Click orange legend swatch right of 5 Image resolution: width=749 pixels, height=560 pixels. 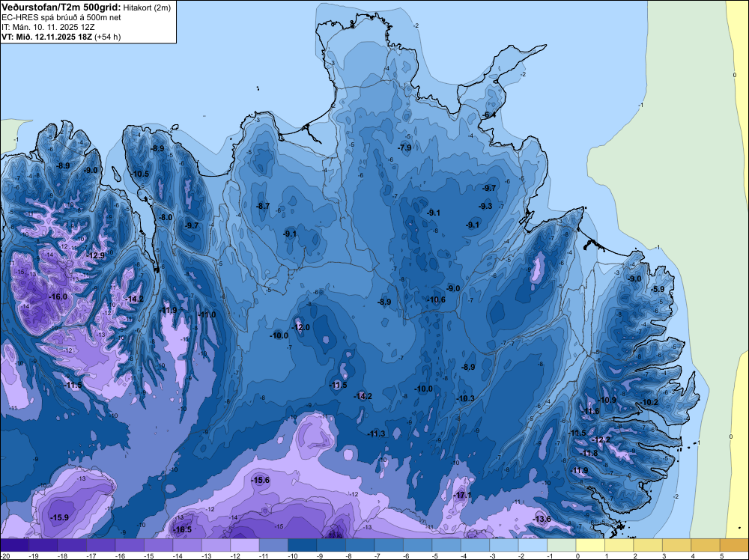(x=734, y=545)
